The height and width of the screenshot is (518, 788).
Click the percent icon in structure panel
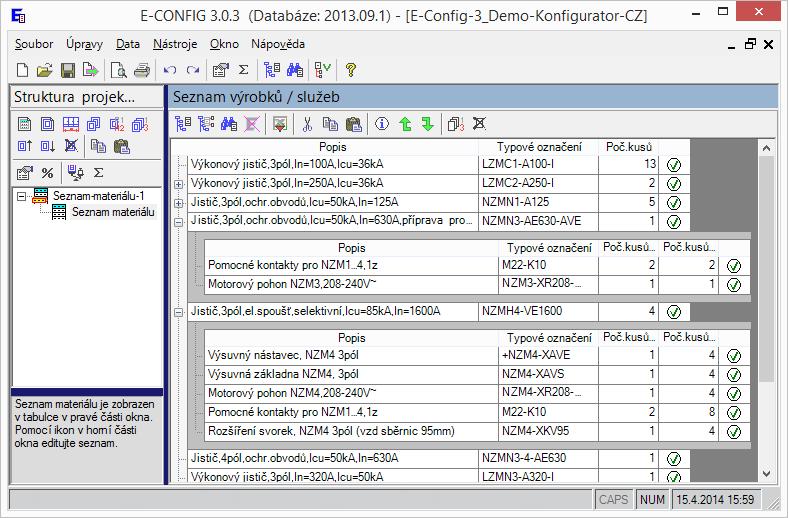pyautogui.click(x=48, y=173)
